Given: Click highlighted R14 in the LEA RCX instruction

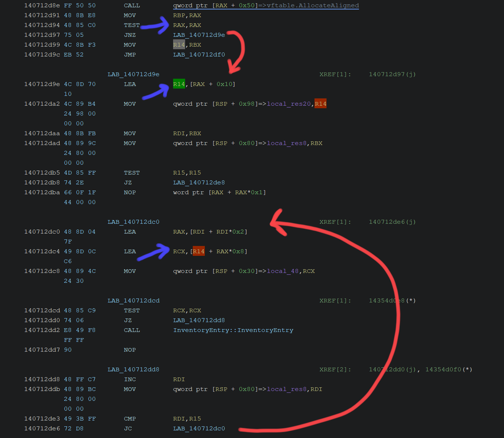Looking at the screenshot, I should pos(199,251).
